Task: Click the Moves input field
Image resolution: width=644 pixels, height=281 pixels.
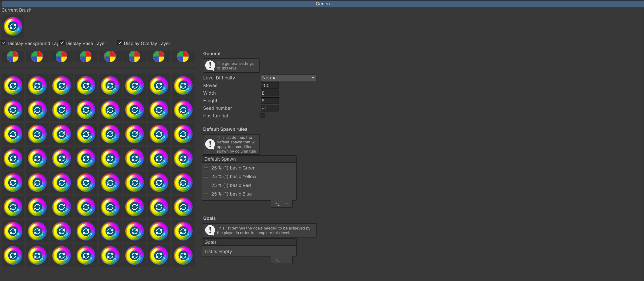Action: tap(270, 85)
